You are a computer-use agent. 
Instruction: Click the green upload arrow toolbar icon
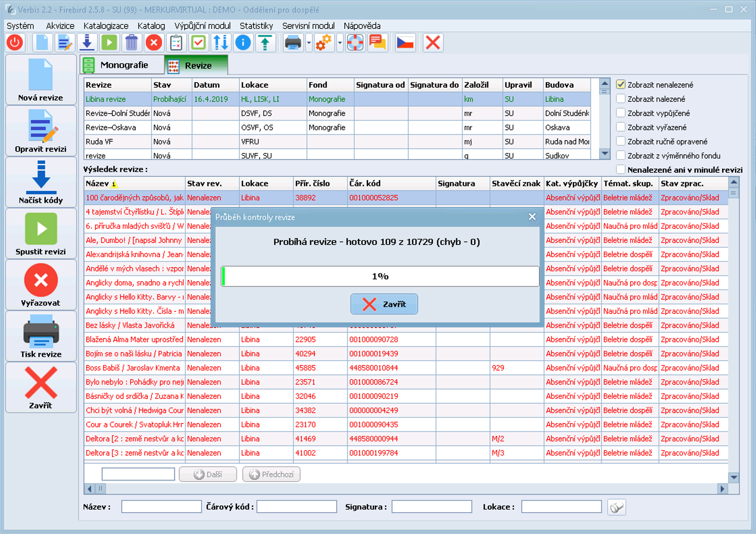[265, 43]
